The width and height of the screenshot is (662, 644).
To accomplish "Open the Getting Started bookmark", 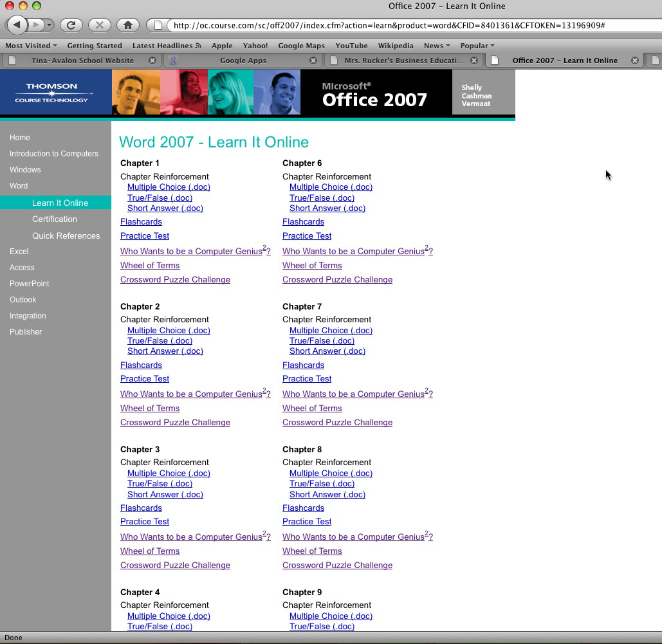I will coord(95,46).
